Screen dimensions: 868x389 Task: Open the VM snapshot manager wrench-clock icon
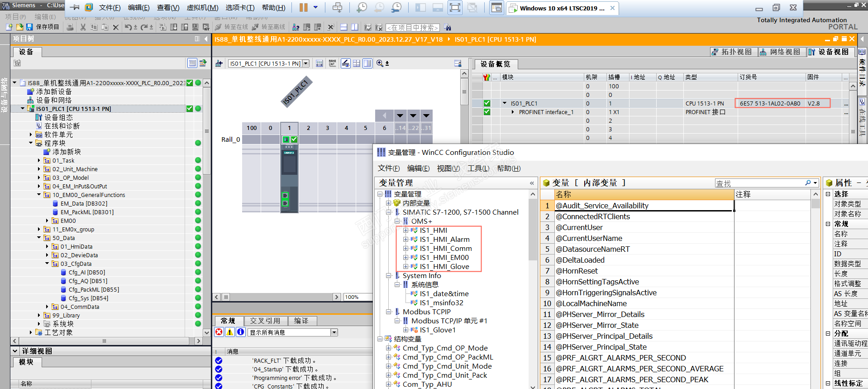pyautogui.click(x=396, y=7)
